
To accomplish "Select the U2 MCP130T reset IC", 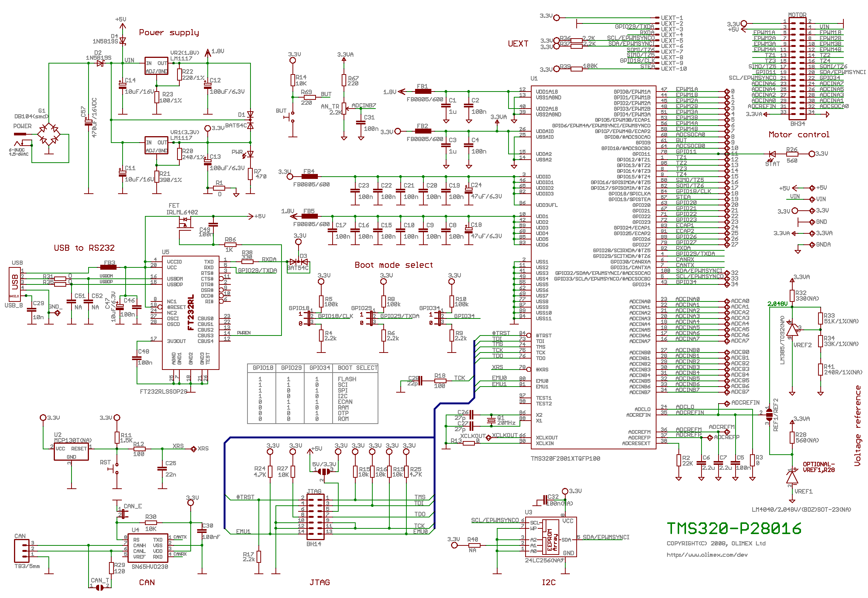I will [x=71, y=452].
